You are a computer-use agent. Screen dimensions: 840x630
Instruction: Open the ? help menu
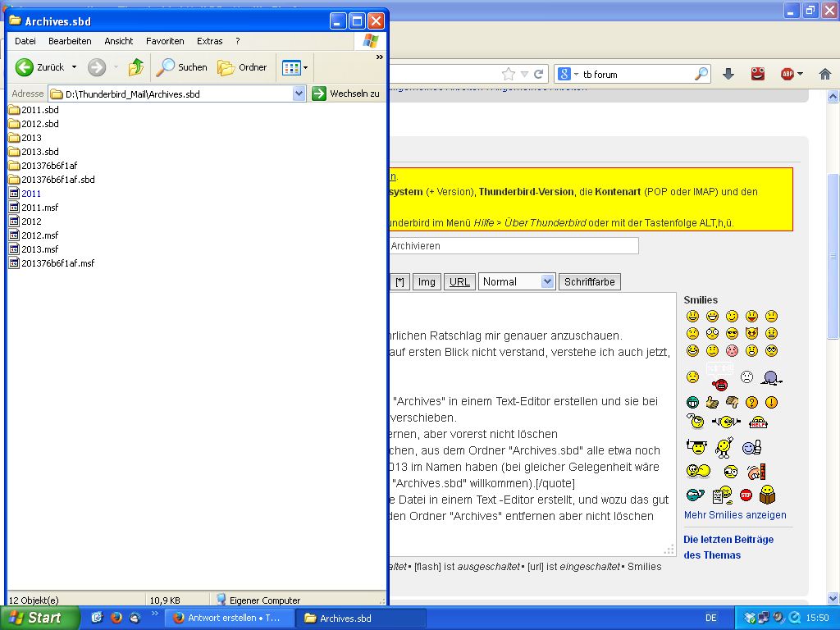(238, 41)
